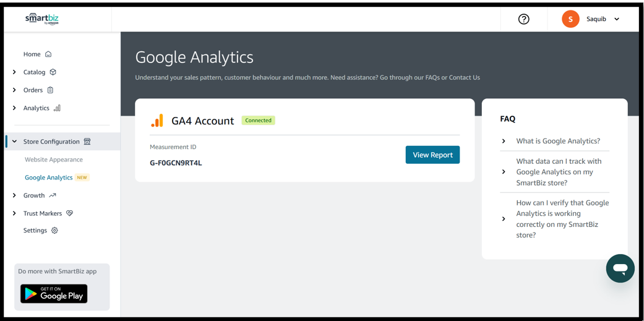Screen dimensions: 644x321
Task: Open Website Appearance in the sidebar
Action: pos(54,160)
